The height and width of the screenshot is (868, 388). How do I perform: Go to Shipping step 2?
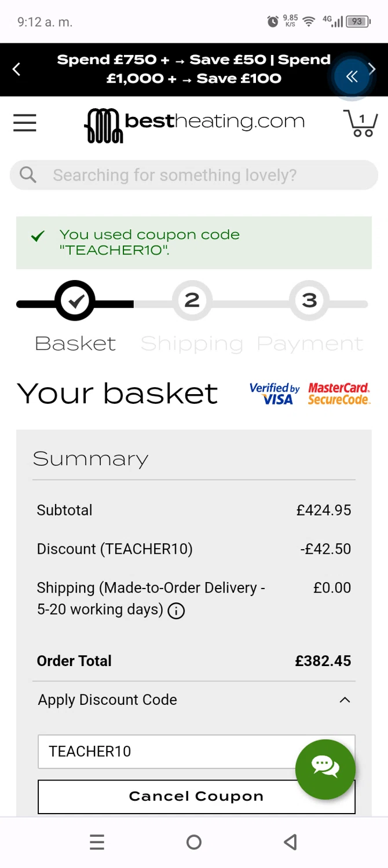(192, 301)
